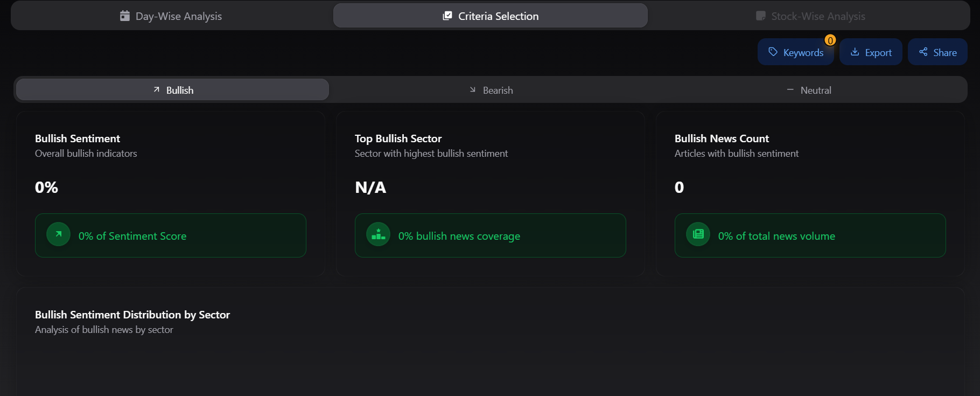Screen dimensions: 980x396
Task: Click the download icon on Export button
Action: [x=855, y=52]
